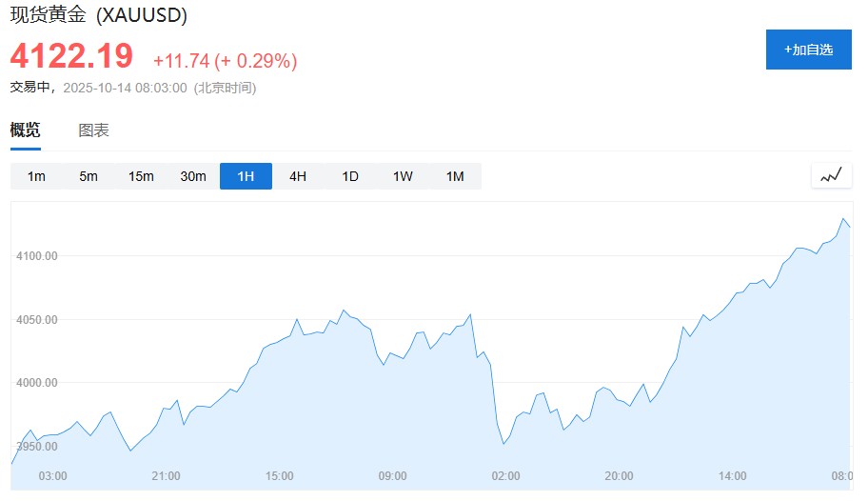Click the 4122.19 current price
The height and width of the screenshot is (501, 868).
[x=71, y=56]
